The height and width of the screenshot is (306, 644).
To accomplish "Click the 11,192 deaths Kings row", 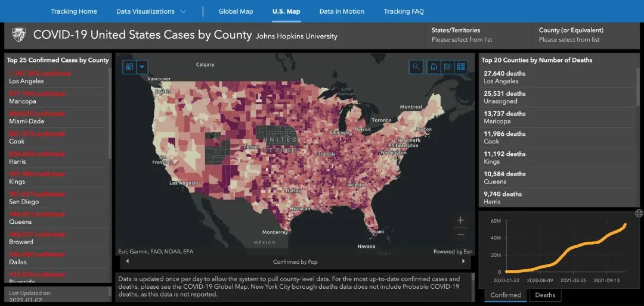I will click(558, 158).
